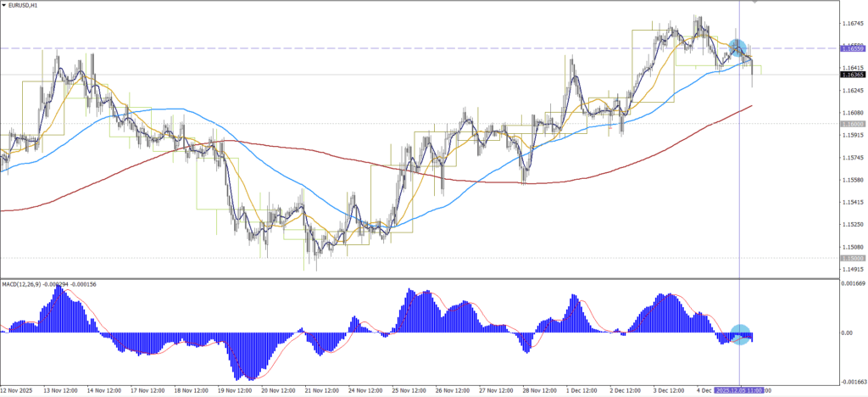Viewport: 868px width, 397px height.
Task: Click the gray 1.16000 level tag
Action: [x=852, y=124]
